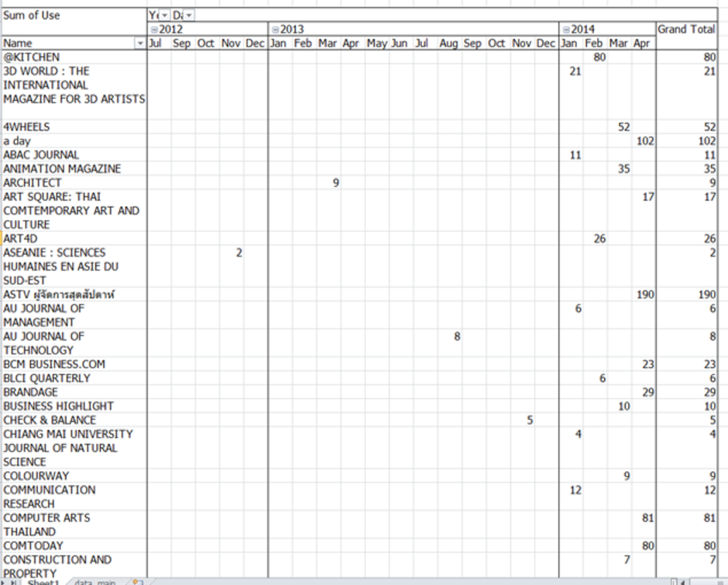This screenshot has height=585, width=728.
Task: Click the insert worksheet icon
Action: tap(137, 582)
